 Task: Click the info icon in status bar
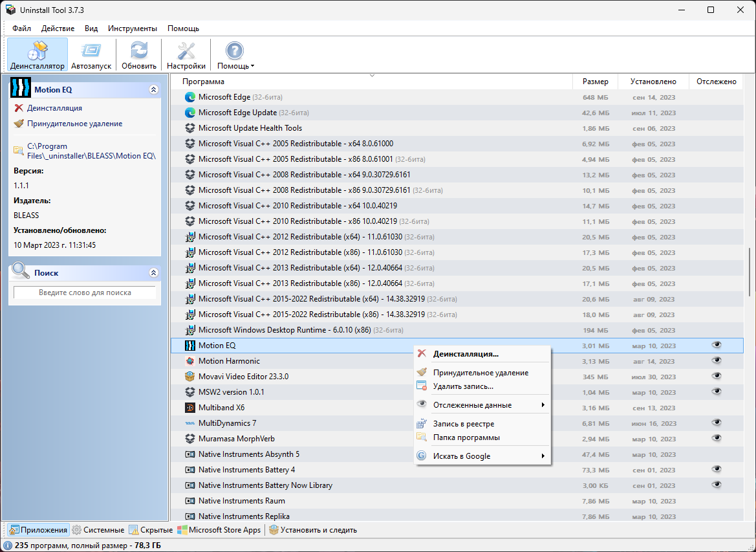[7, 546]
